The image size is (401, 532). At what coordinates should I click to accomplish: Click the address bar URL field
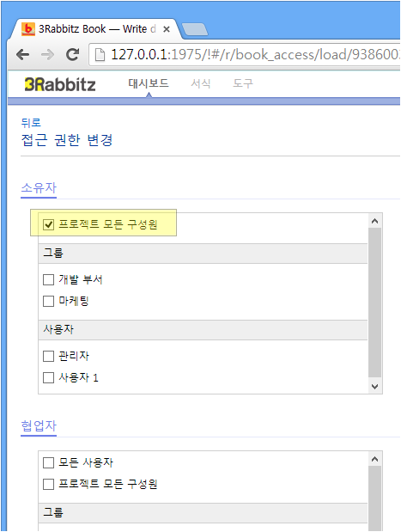244,54
